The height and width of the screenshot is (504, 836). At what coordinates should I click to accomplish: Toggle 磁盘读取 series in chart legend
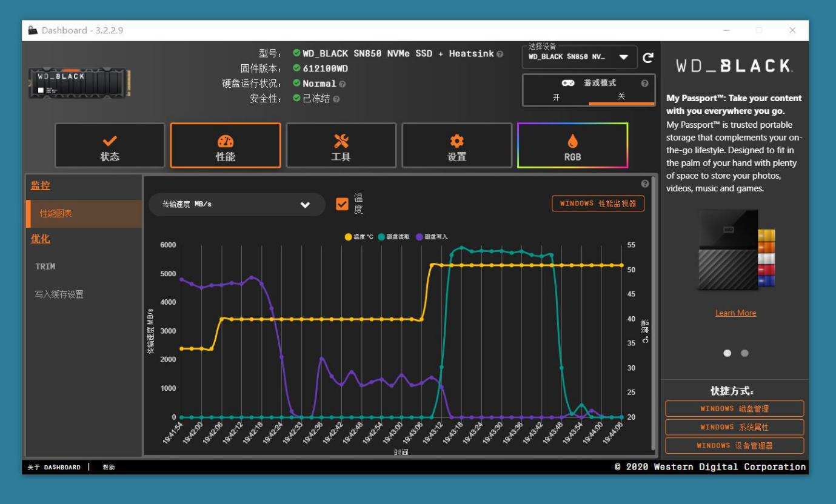click(x=394, y=237)
